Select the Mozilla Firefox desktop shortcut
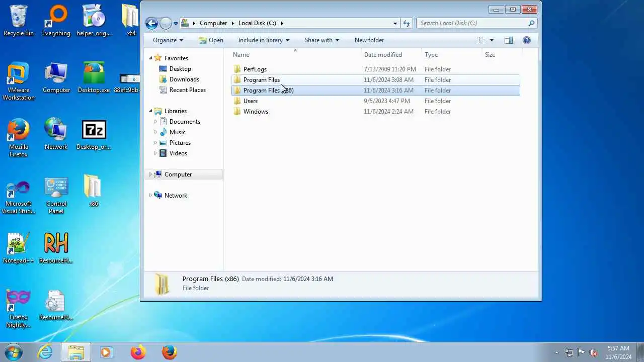The image size is (644, 362). click(19, 138)
